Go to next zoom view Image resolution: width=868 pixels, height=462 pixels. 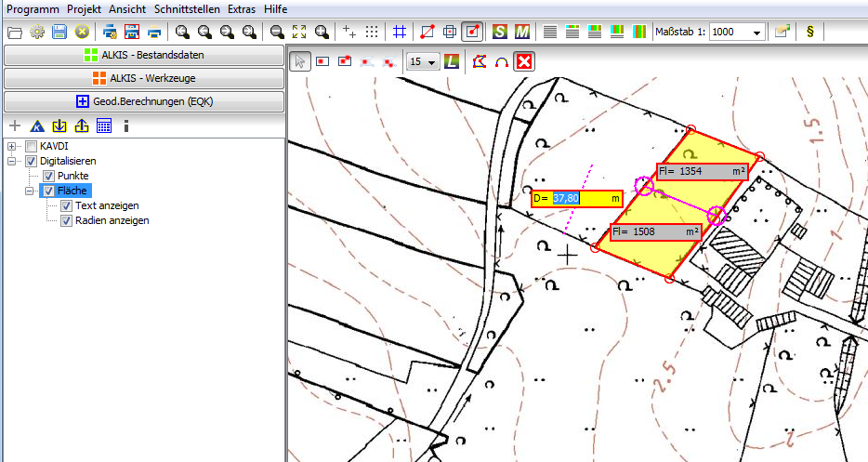coord(227,33)
